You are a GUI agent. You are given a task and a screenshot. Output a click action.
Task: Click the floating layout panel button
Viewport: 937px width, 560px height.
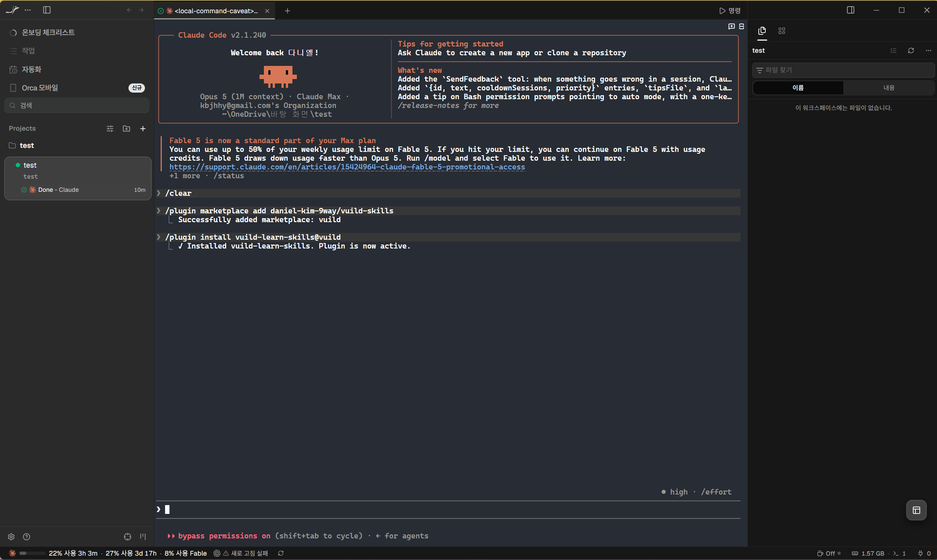916,511
